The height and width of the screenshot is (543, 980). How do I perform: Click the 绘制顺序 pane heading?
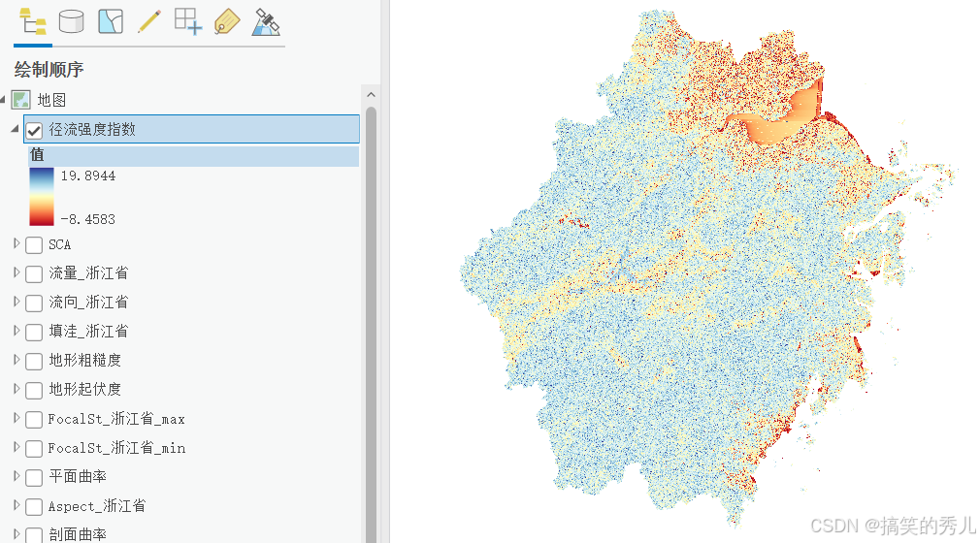49,70
